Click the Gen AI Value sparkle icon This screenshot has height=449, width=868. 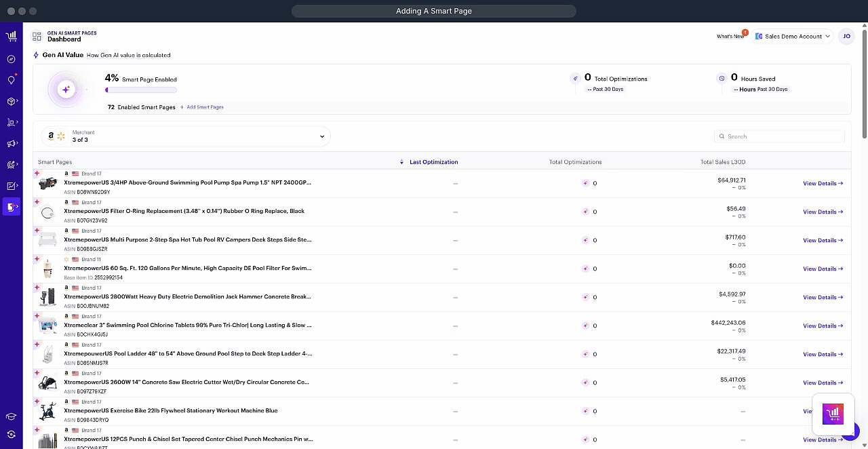tap(37, 55)
